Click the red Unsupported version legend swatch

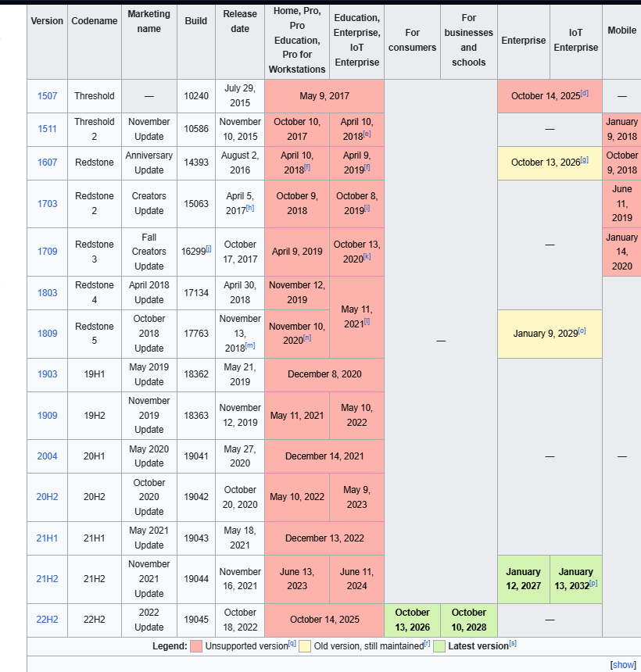point(196,646)
